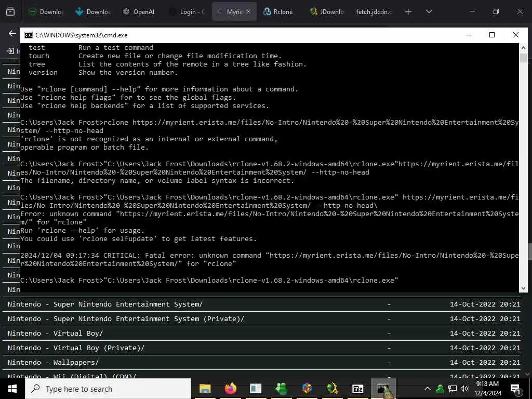Click the cmd.exe window title icon
This screenshot has height=399, width=532.
click(29, 35)
